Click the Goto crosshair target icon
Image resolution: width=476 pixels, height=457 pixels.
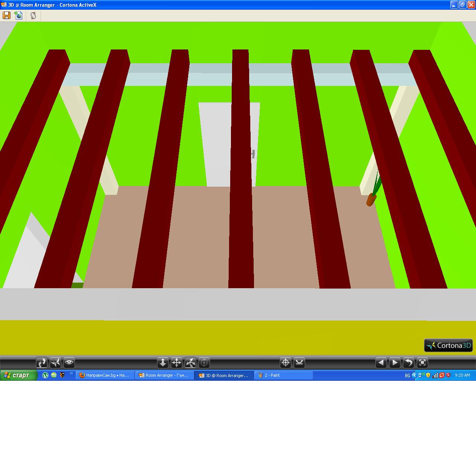click(286, 362)
